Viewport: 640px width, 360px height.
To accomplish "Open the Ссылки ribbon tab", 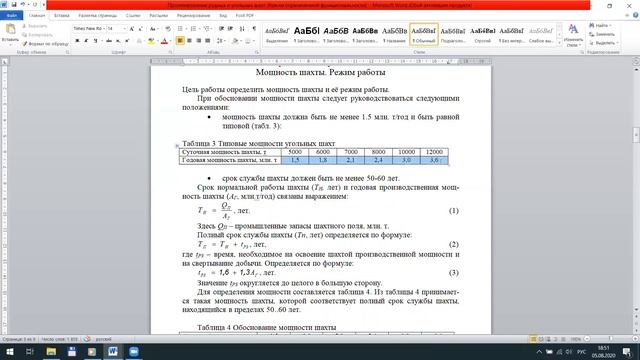I will point(133,16).
